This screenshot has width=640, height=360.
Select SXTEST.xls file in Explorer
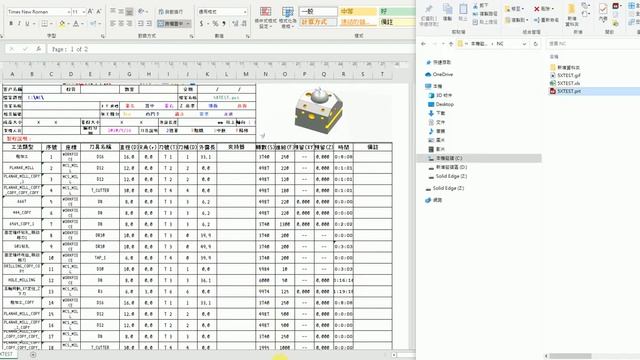[565, 83]
